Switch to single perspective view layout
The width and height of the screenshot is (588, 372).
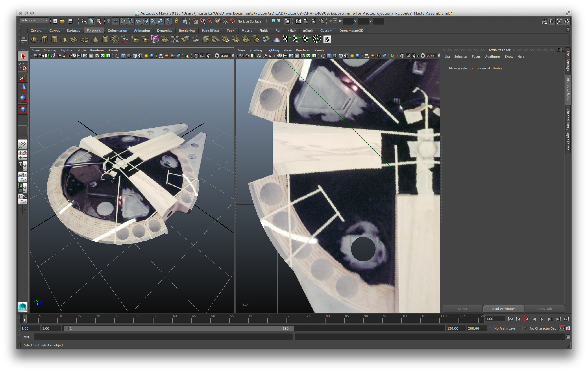click(23, 144)
